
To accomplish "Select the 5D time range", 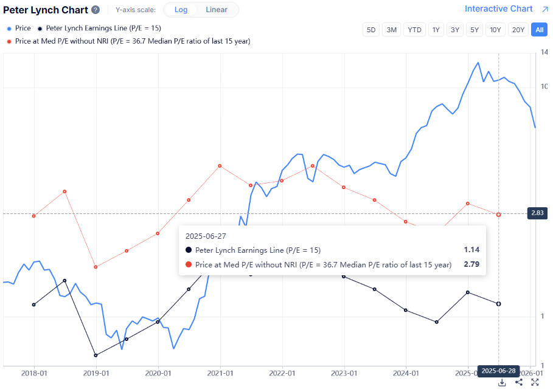I will coord(370,30).
